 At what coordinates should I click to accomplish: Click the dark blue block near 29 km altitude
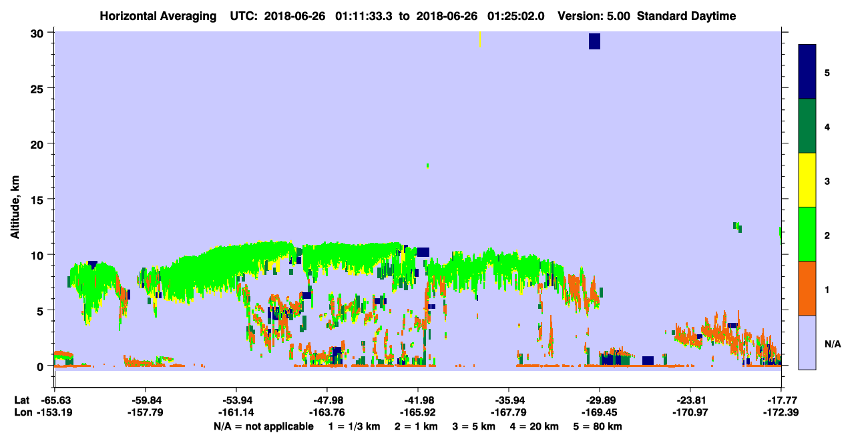coord(594,41)
